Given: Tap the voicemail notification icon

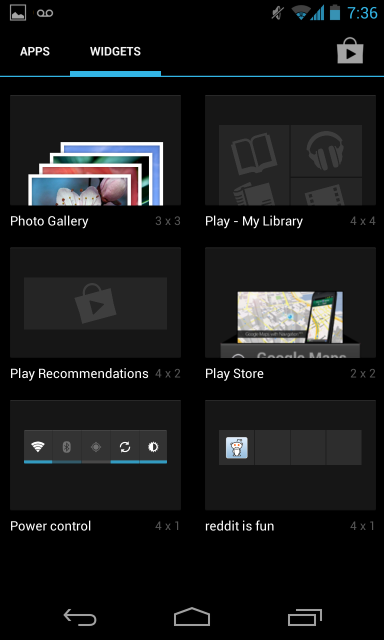Looking at the screenshot, I should coord(45,13).
